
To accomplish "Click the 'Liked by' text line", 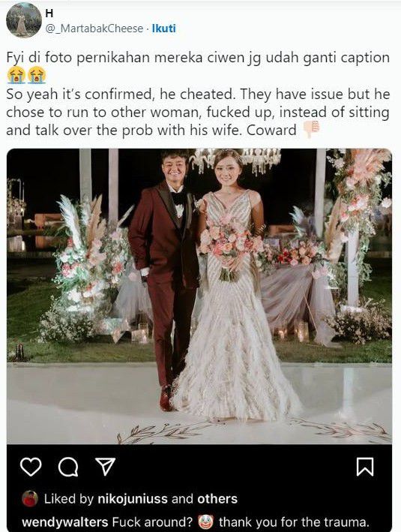I will click(141, 499).
